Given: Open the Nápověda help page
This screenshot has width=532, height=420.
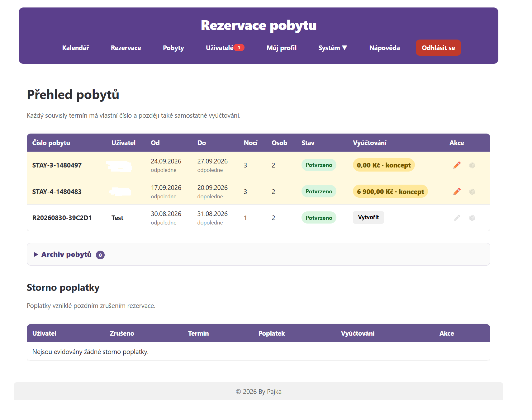Looking at the screenshot, I should (385, 48).
